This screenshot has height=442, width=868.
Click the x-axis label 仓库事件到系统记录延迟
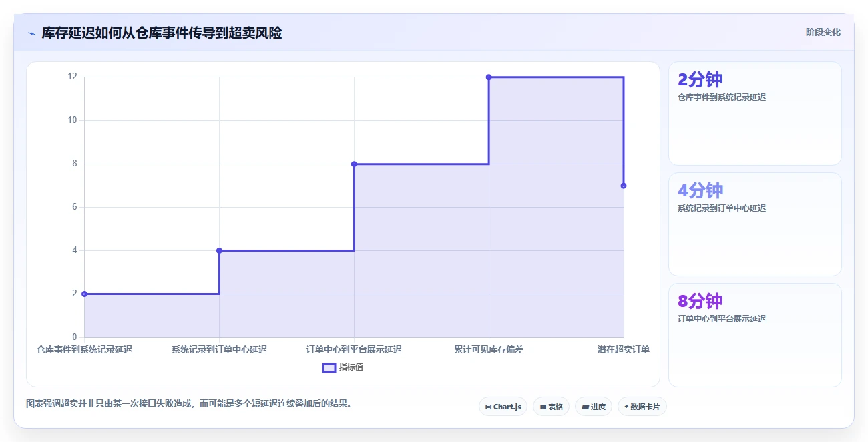click(x=84, y=349)
